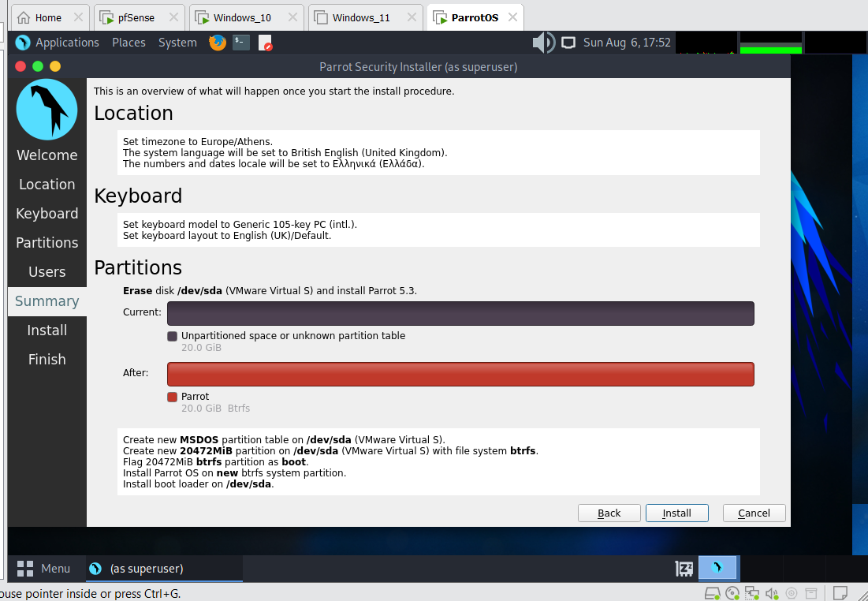Select the Welcome step in the sidebar
This screenshot has height=601, width=868.
pos(47,155)
